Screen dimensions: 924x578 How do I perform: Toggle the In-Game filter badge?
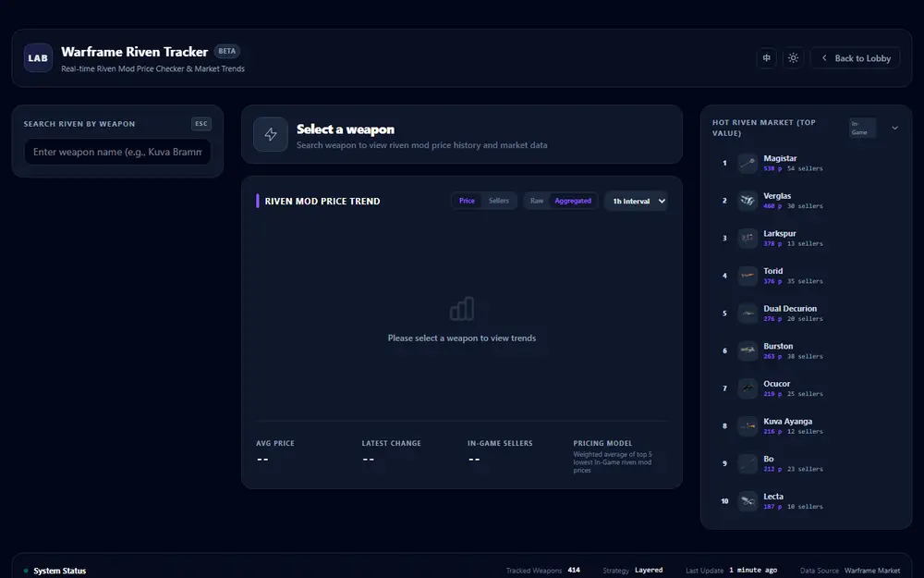tap(861, 128)
